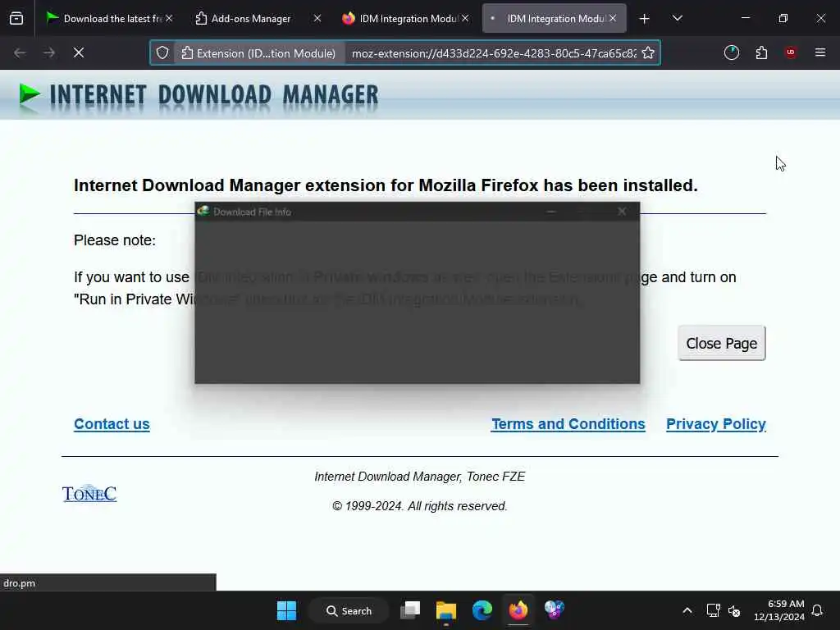Open the muted volume tray icon
Image resolution: width=840 pixels, height=630 pixels.
tap(734, 610)
